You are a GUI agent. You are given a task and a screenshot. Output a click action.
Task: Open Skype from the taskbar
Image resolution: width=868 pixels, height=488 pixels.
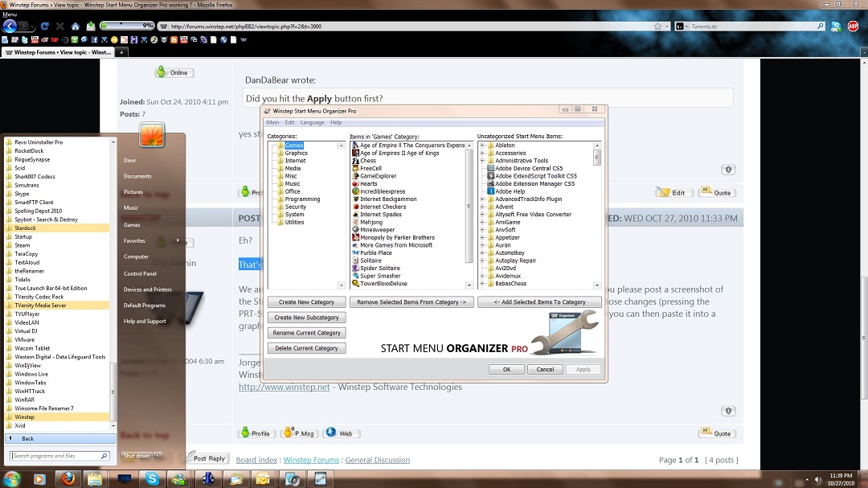point(152,479)
